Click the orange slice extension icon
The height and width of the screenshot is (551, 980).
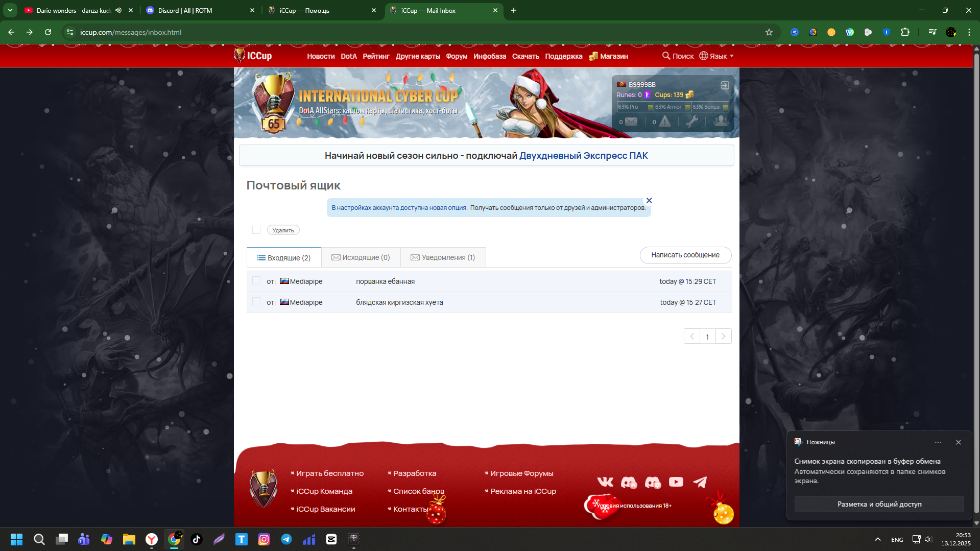coord(831,32)
